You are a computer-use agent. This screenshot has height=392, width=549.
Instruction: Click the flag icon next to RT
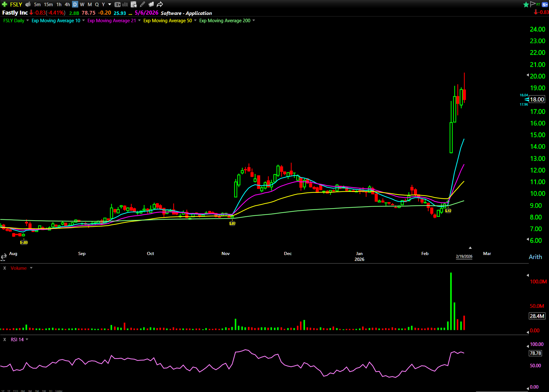point(533,4)
